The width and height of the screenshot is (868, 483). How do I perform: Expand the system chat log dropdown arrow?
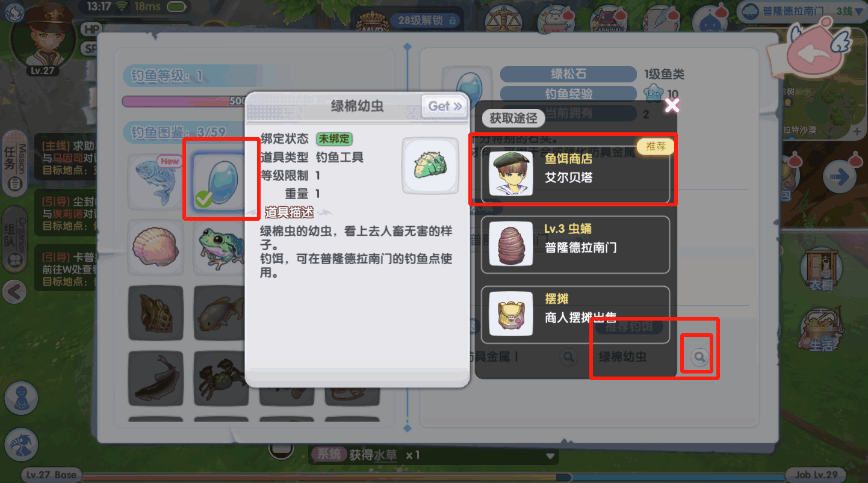[x=550, y=457]
